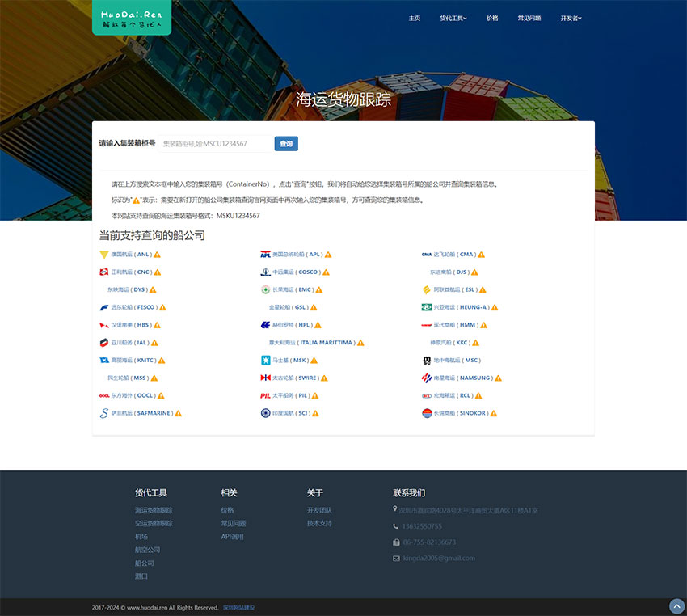Click the HuoDai.Ren site logo
687x616 pixels.
pyautogui.click(x=132, y=18)
